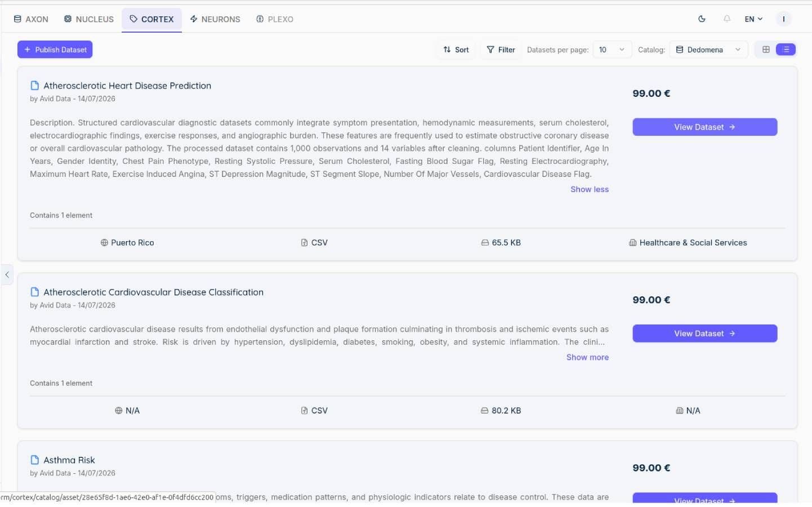Open the EN language selector
The height and width of the screenshot is (507, 812).
[753, 19]
